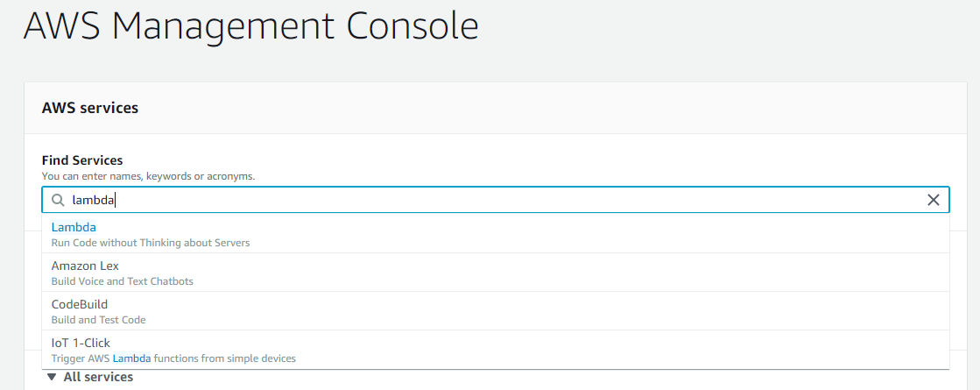This screenshot has height=390, width=980.
Task: Click the 'Build and Test Code' description
Action: (99, 320)
